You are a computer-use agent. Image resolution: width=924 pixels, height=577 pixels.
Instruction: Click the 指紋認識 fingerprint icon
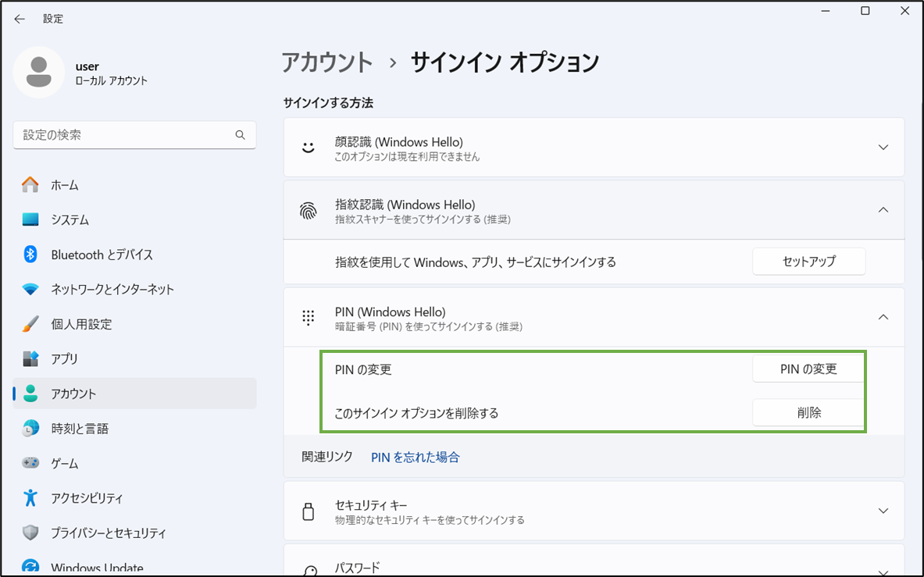click(x=309, y=210)
